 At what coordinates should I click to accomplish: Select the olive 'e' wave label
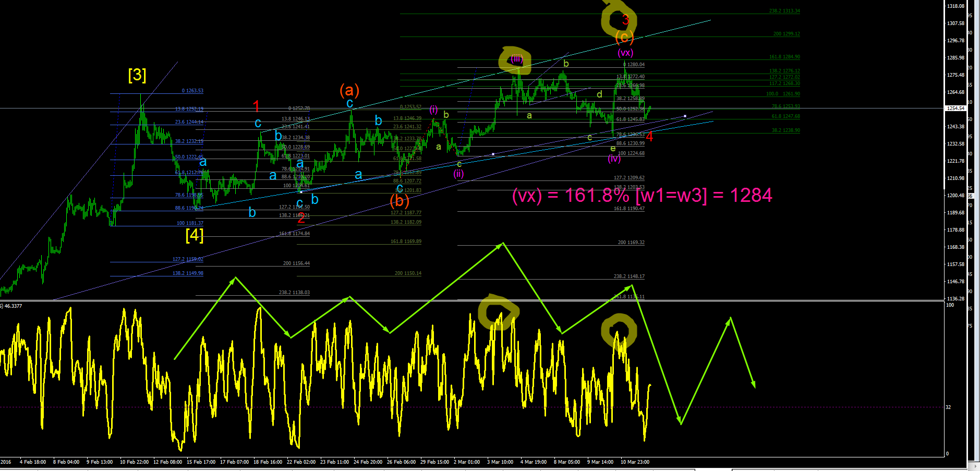pyautogui.click(x=613, y=149)
